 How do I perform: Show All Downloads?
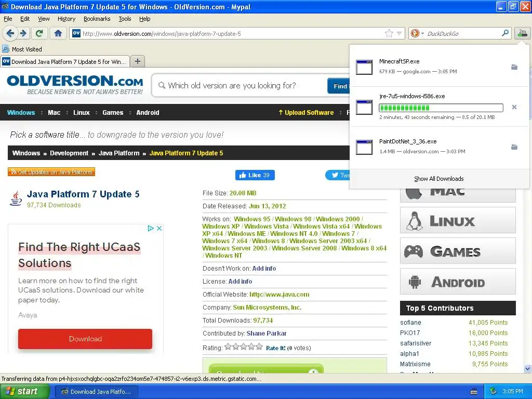tap(438, 179)
